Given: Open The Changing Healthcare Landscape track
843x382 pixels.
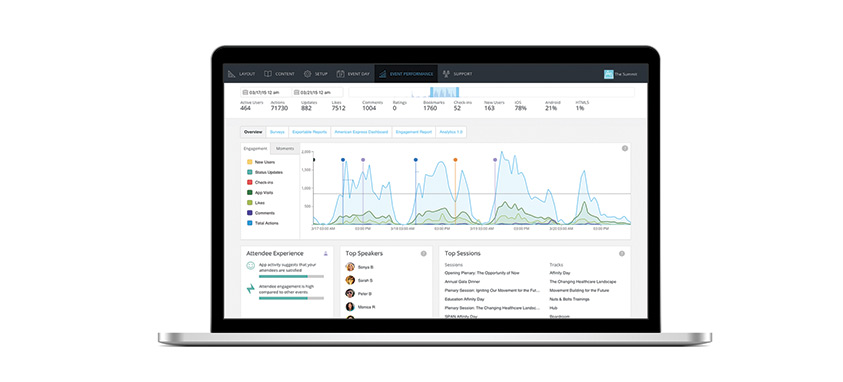Looking at the screenshot, I should click(583, 282).
